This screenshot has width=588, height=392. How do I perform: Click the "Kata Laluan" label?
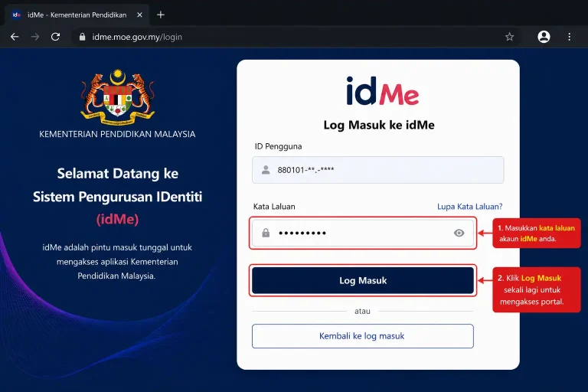coord(274,207)
